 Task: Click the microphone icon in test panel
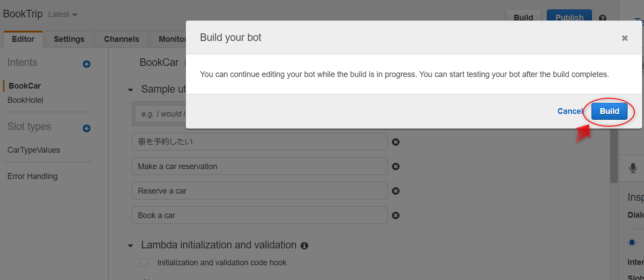(633, 168)
